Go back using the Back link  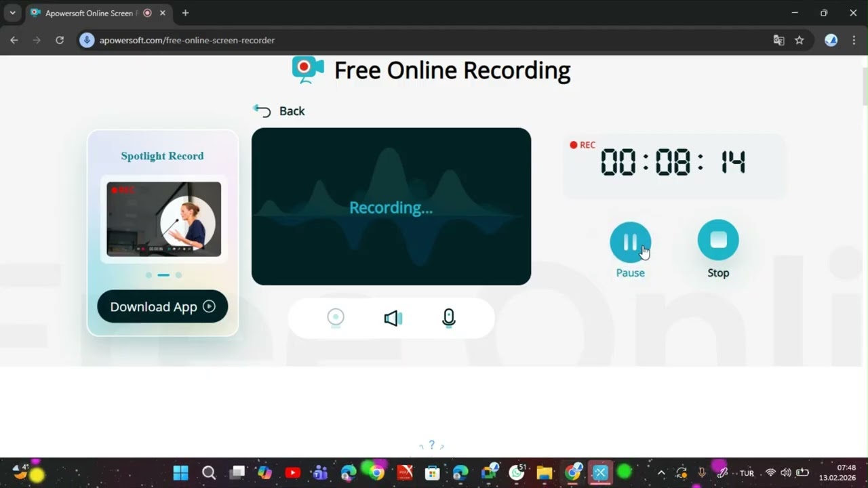[279, 111]
